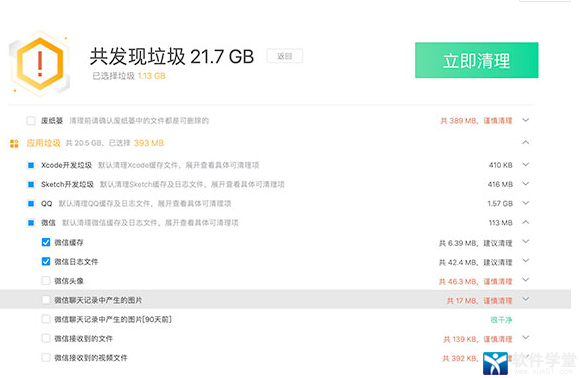Viewport: 580px width, 378px height.
Task: Click the 已选择 393 MB text
Action: tap(136, 143)
